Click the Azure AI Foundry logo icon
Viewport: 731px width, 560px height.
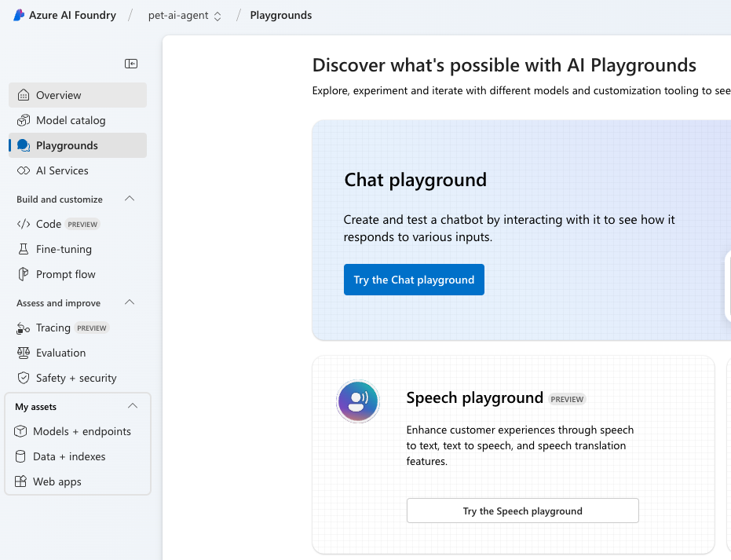(x=19, y=16)
